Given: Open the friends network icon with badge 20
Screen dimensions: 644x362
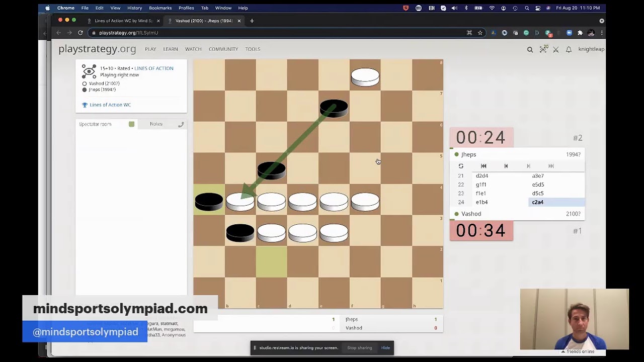Looking at the screenshot, I should pos(543,49).
